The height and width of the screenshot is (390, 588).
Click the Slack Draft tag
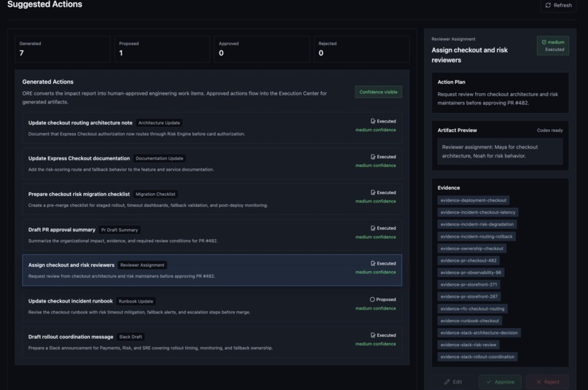point(131,337)
